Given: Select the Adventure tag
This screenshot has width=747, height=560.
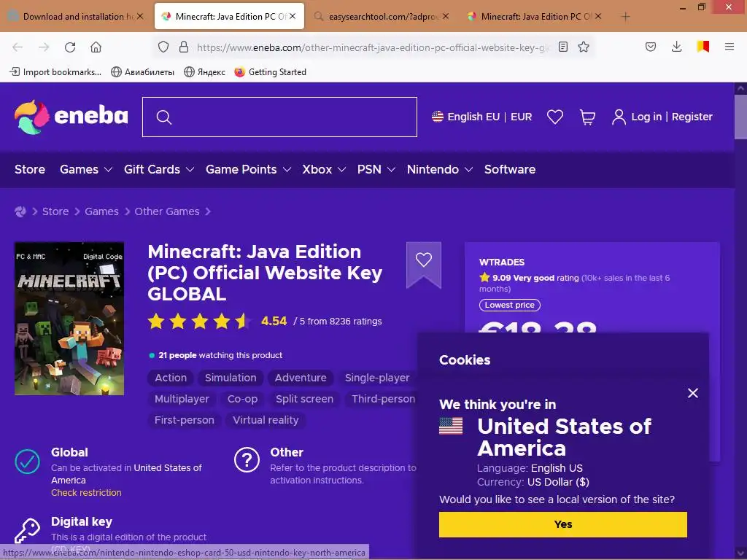Looking at the screenshot, I should click(x=301, y=378).
